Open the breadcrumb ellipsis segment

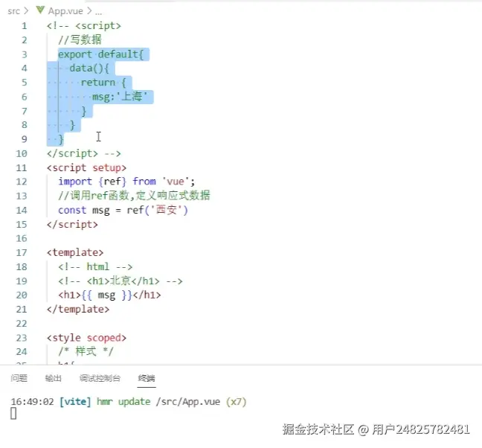coord(98,13)
